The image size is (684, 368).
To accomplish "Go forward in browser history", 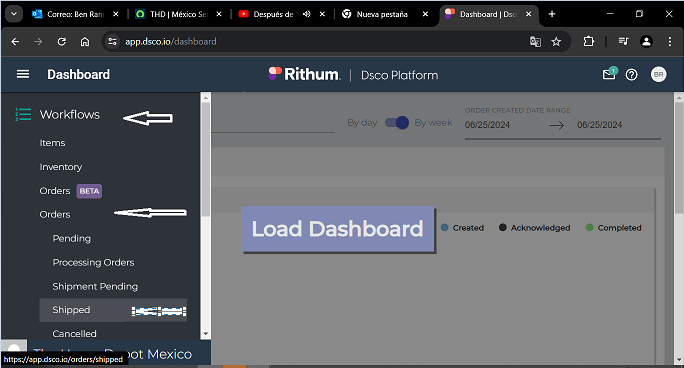I will point(38,42).
